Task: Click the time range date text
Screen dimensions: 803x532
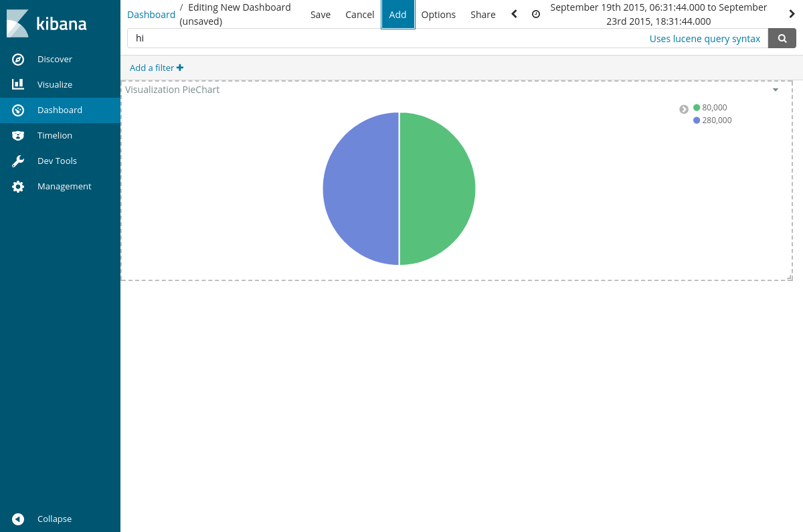Action: point(658,14)
